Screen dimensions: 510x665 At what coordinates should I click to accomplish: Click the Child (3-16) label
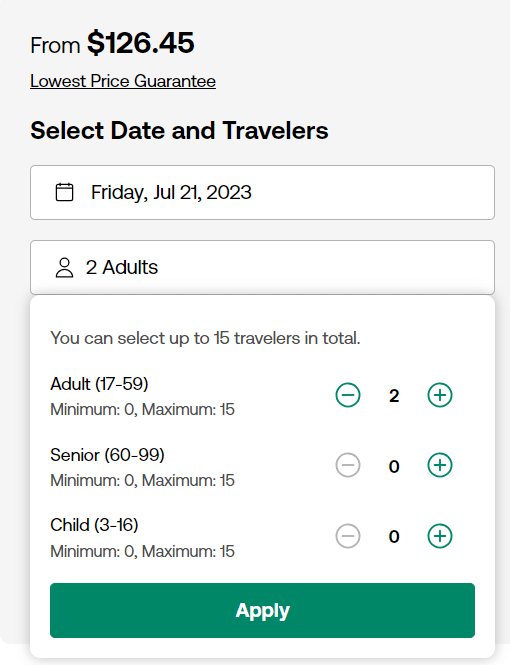pos(94,525)
